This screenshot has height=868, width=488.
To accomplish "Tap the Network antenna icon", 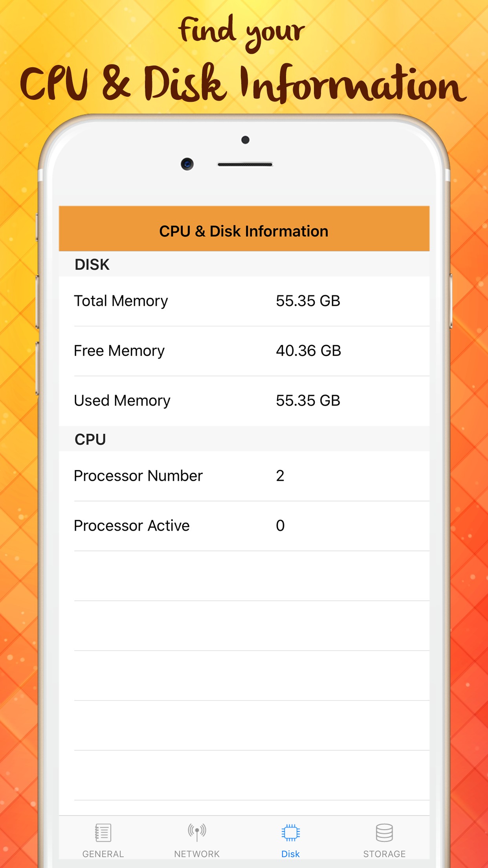I will pos(197,832).
